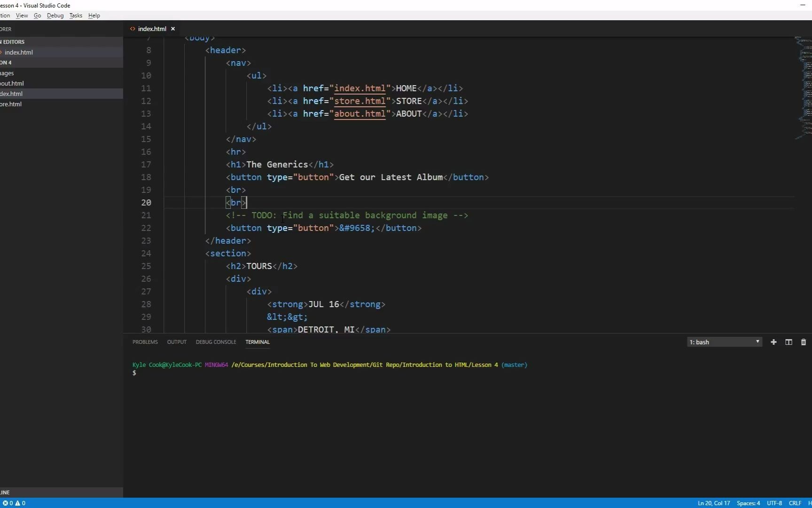This screenshot has width=812, height=508.
Task: Select the index.html editor tab
Action: pos(152,29)
